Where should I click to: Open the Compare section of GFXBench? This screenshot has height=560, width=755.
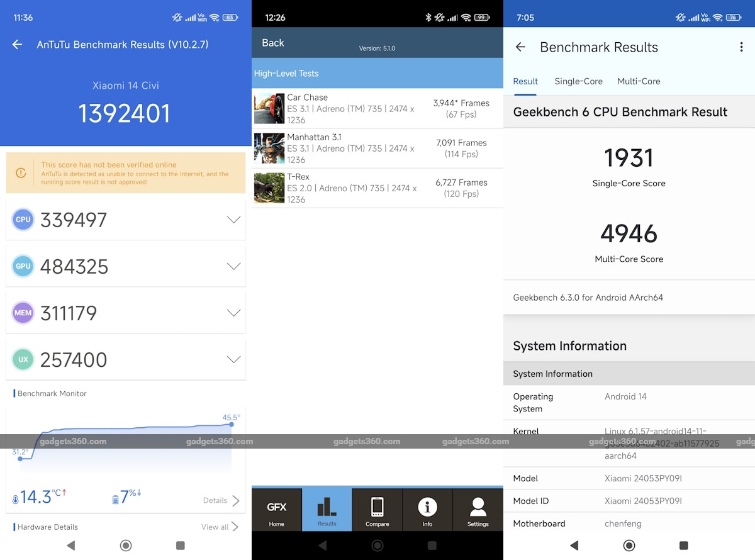pyautogui.click(x=377, y=509)
